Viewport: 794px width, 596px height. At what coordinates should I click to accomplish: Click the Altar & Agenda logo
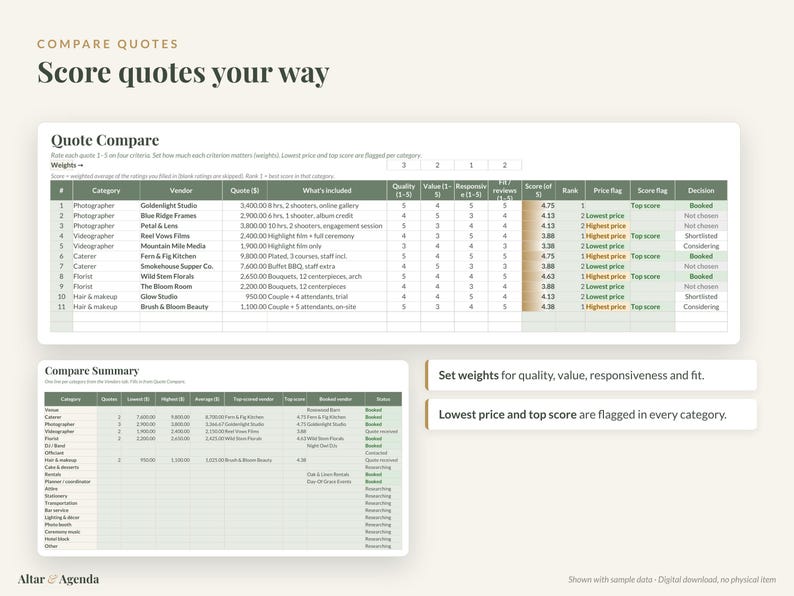coord(58,579)
